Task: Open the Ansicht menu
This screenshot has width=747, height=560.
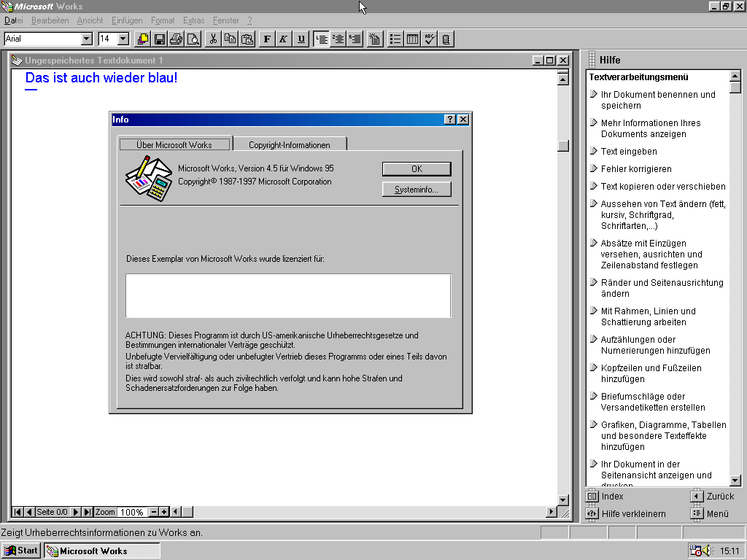Action: 90,20
